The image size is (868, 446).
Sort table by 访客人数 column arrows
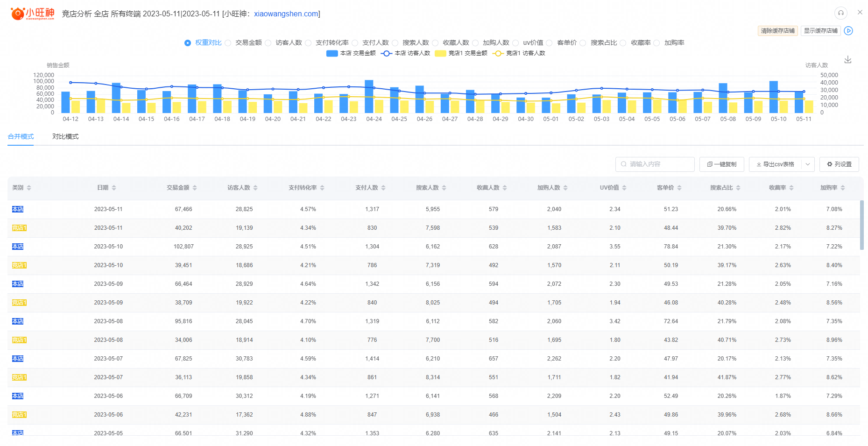(x=255, y=188)
